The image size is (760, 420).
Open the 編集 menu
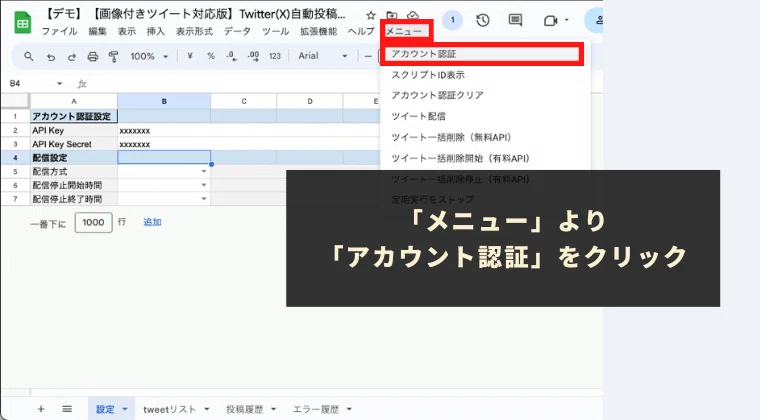pyautogui.click(x=97, y=31)
